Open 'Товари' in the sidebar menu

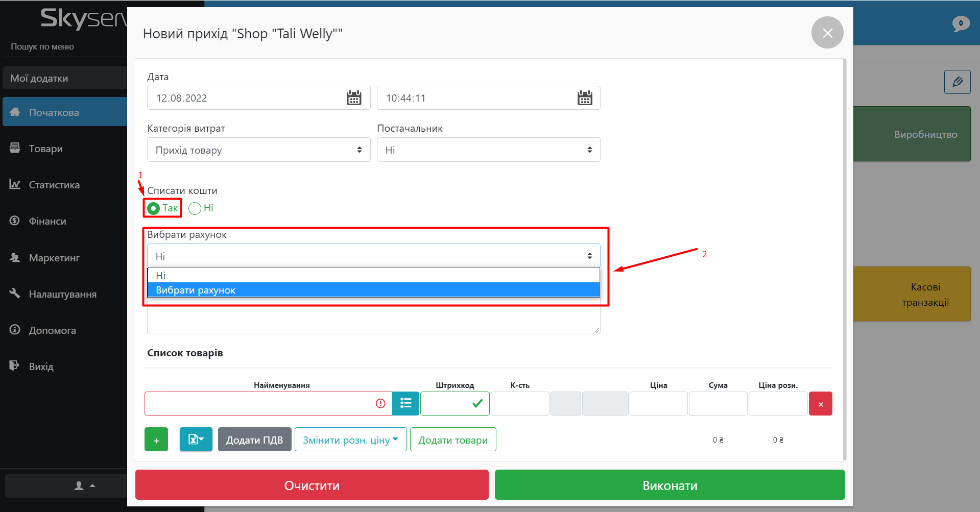(x=45, y=149)
